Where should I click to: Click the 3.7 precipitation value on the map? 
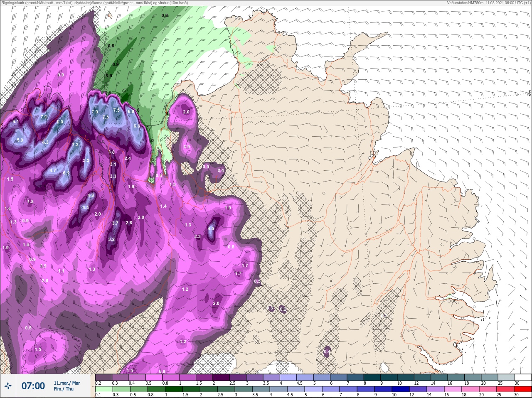[x=115, y=223]
